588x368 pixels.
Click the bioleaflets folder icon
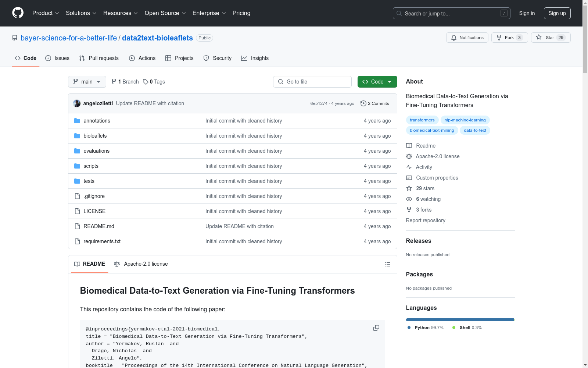[77, 136]
